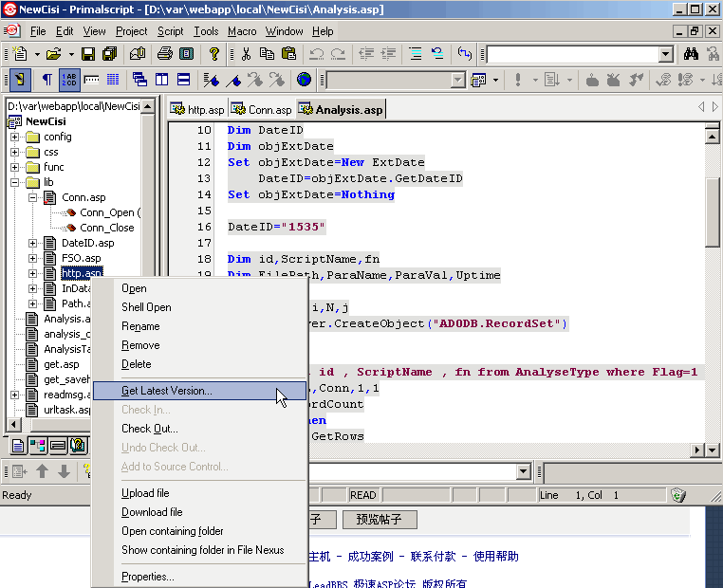Toggle the workspace browser pane icon
Screen dimensions: 723x588
20,80
